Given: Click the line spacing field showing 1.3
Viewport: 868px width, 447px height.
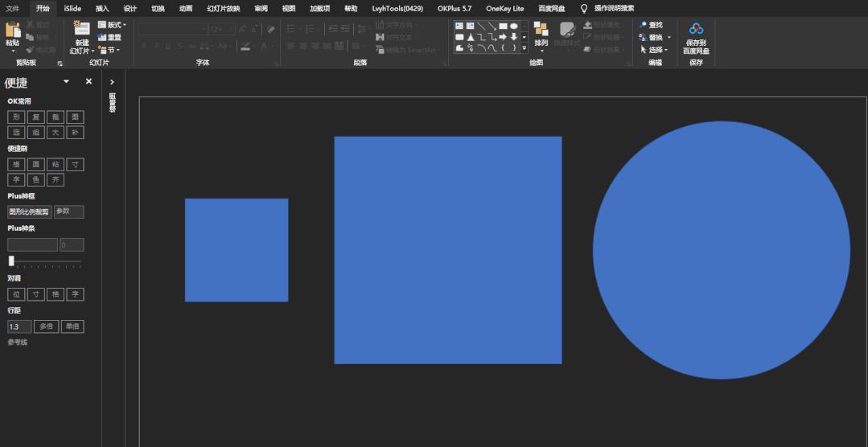Looking at the screenshot, I should coord(19,326).
